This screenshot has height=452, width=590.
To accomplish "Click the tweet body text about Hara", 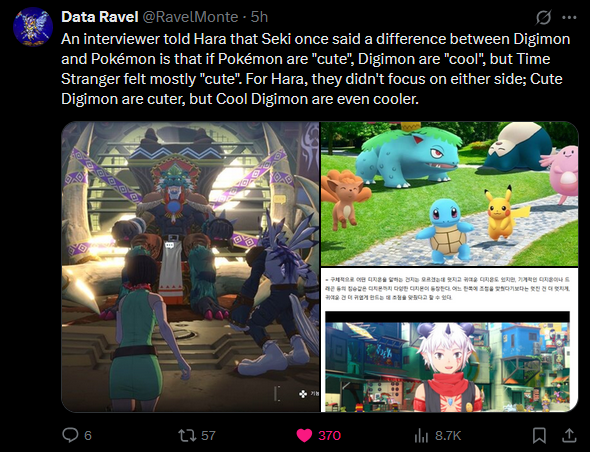I will pos(316,69).
